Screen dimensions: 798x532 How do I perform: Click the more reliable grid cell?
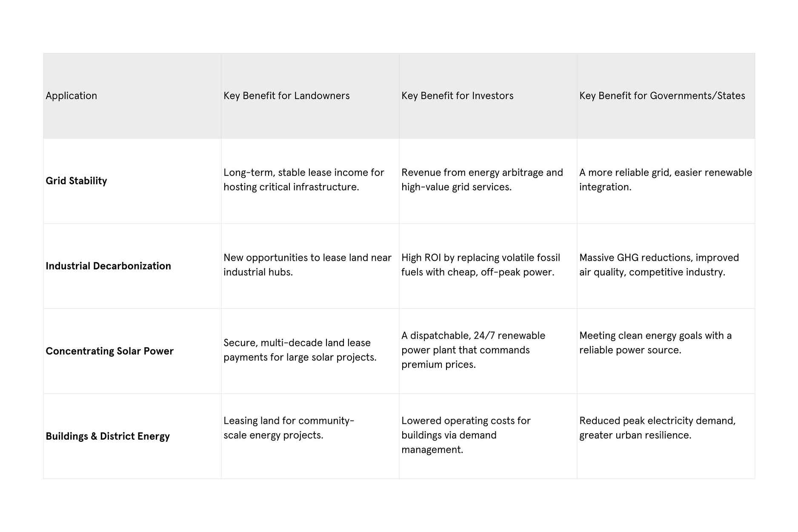point(665,180)
